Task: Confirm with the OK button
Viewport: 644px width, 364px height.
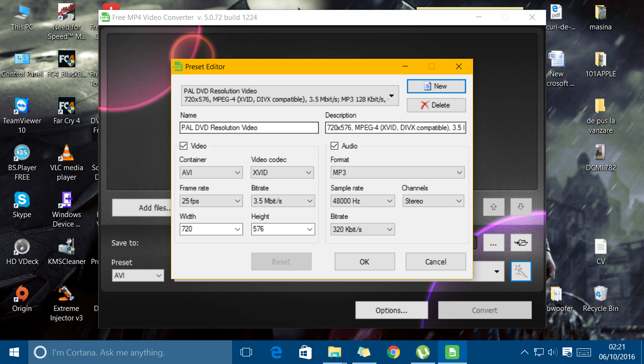Action: tap(365, 262)
